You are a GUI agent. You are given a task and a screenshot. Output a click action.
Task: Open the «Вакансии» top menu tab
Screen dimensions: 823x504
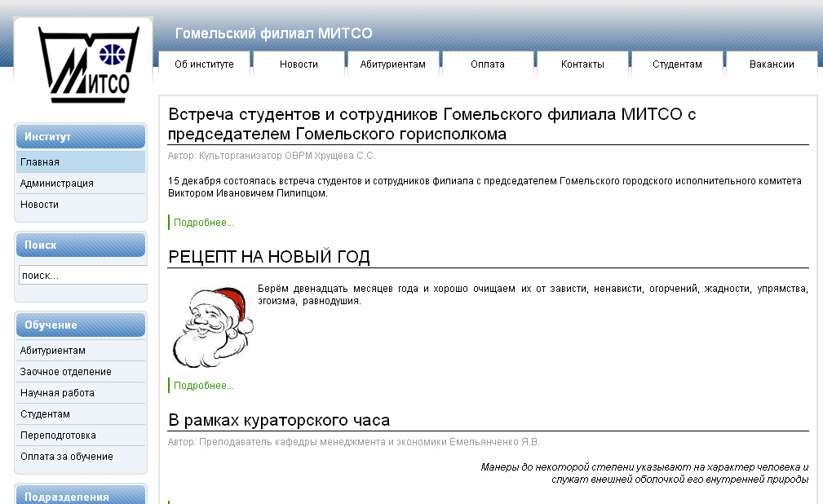pyautogui.click(x=772, y=64)
